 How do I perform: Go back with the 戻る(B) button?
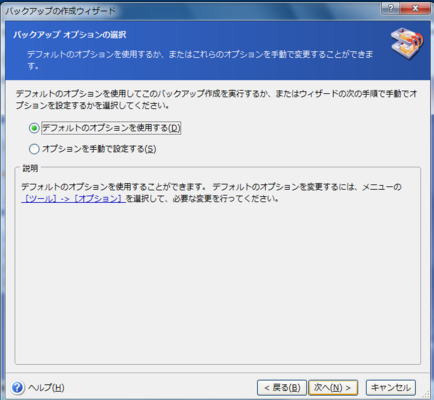(282, 388)
